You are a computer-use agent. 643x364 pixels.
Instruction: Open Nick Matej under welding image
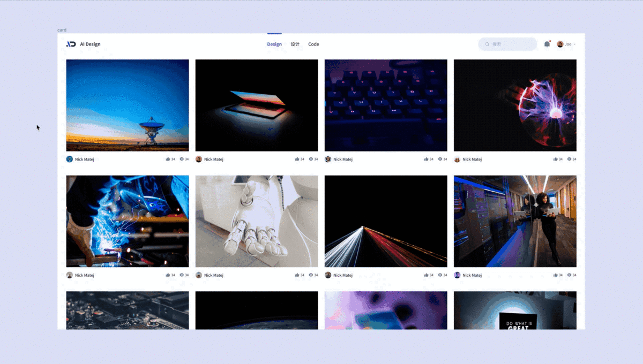[85, 276]
